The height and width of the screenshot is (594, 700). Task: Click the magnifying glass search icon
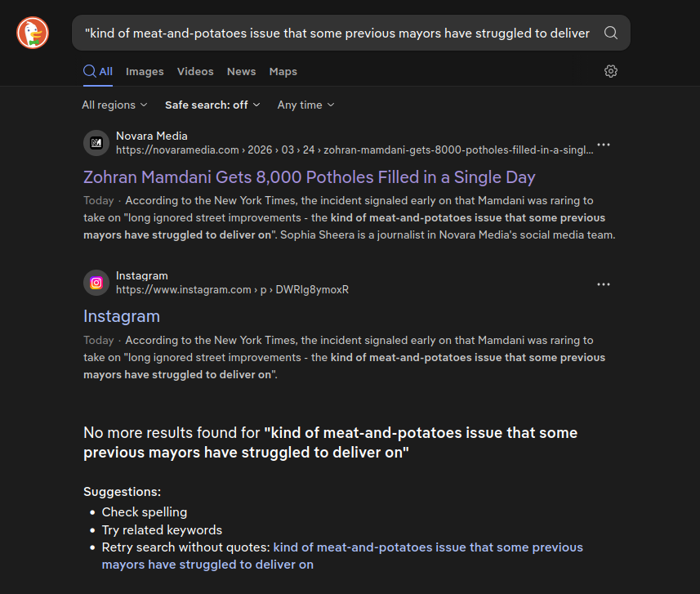tap(610, 33)
